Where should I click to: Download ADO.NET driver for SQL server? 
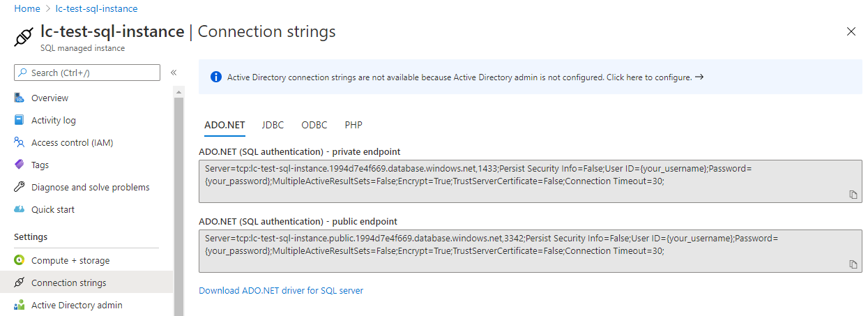[x=281, y=290]
